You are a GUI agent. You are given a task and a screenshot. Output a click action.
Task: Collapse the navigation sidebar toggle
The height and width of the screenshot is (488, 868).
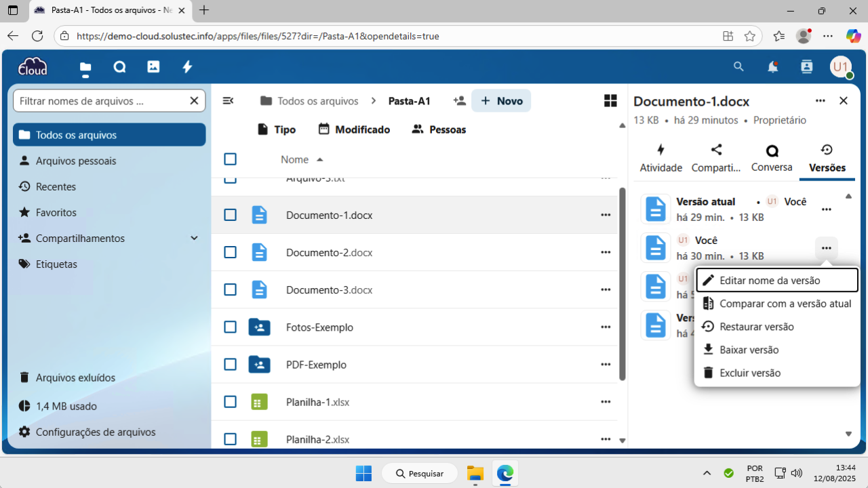229,101
